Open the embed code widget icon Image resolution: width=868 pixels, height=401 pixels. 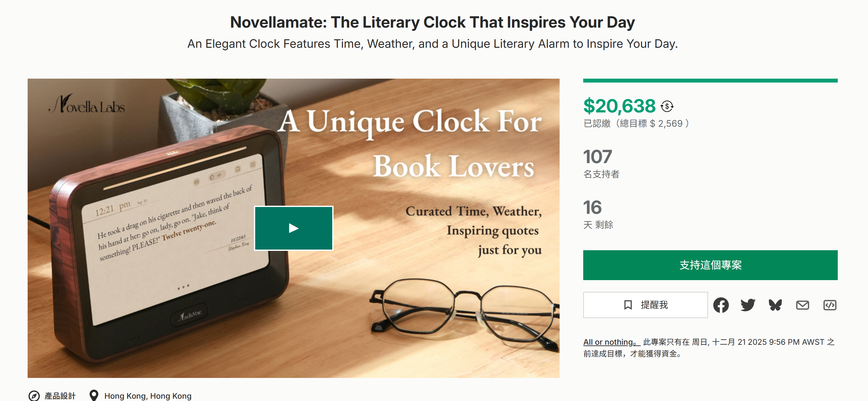830,305
